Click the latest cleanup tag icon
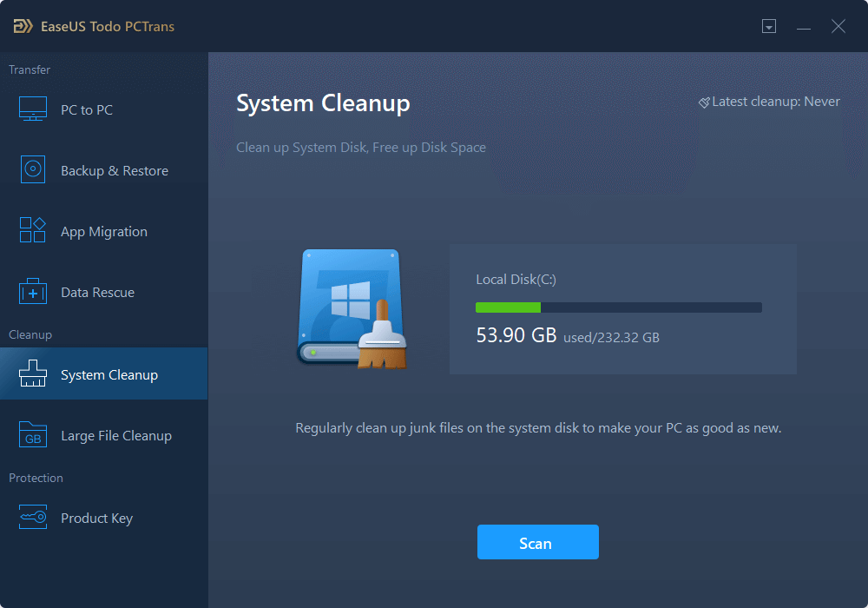Screen dimensions: 868x608 704,102
